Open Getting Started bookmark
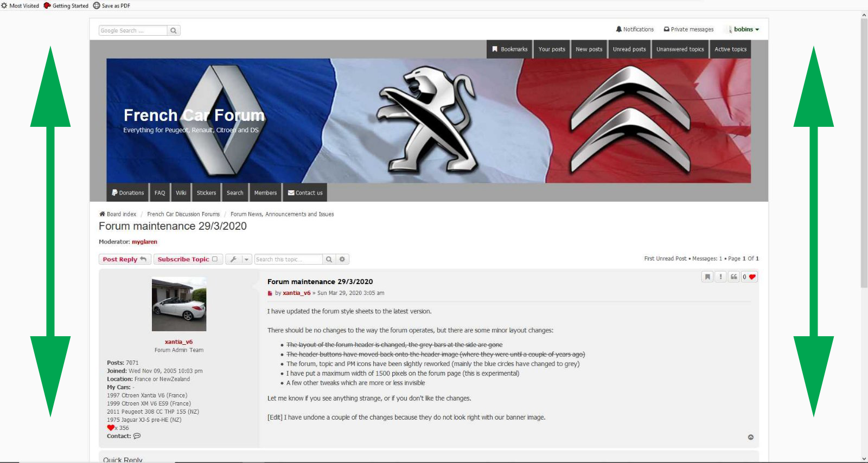The image size is (868, 463). (x=66, y=5)
